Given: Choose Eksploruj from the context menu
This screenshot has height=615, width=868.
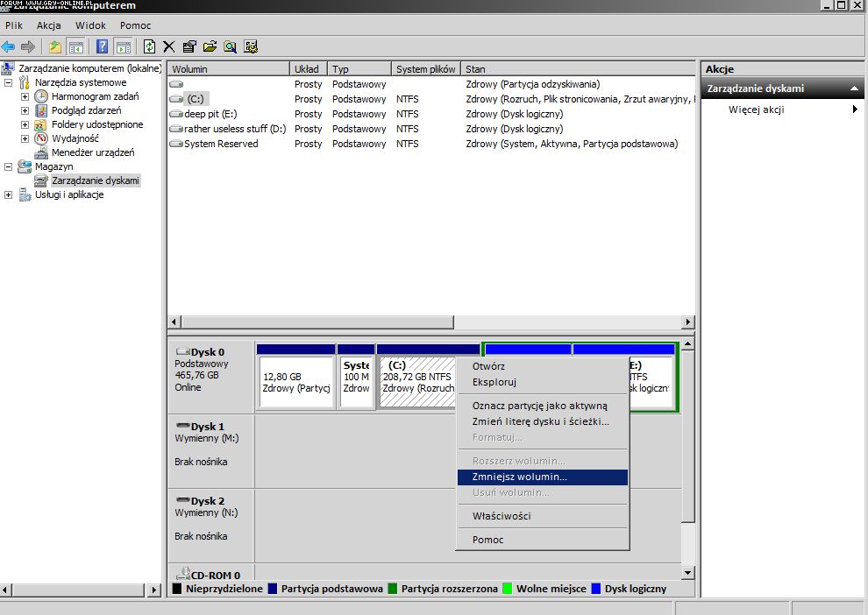Looking at the screenshot, I should (543, 382).
